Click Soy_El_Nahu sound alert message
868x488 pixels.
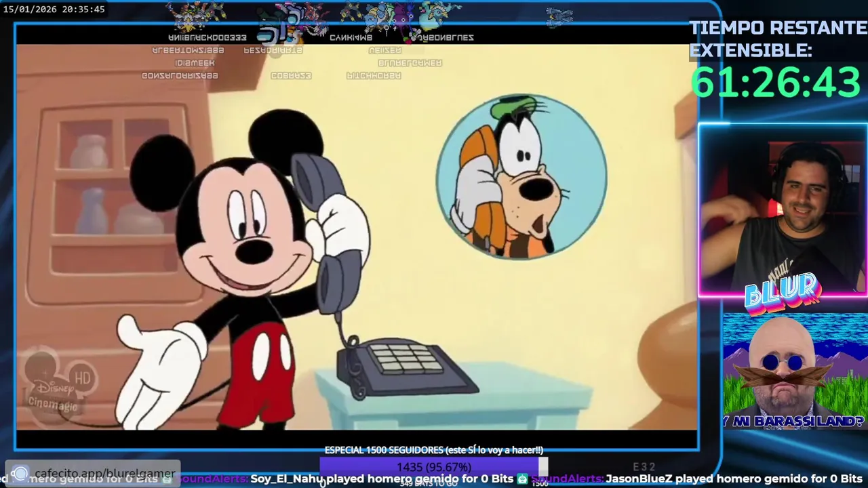tap(382, 479)
